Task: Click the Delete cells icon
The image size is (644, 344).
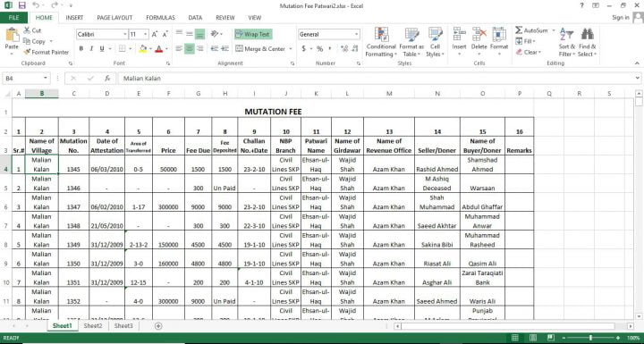Action: [479, 34]
